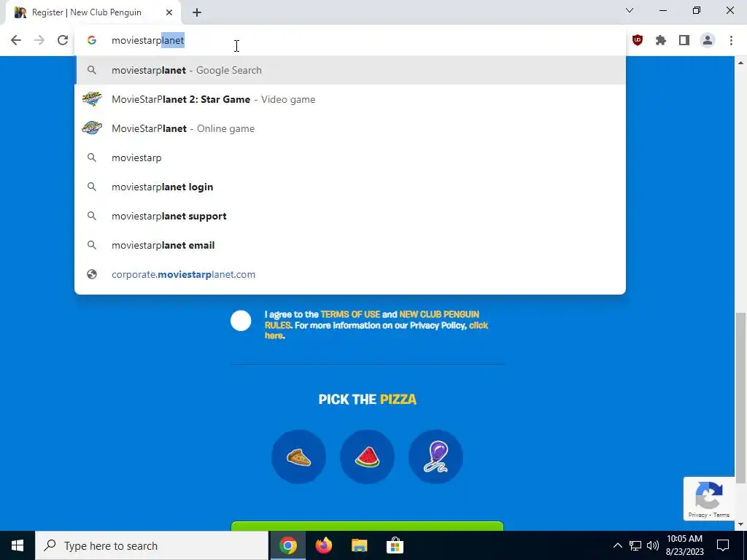
Task: Open reCAPTCHA Privacy link
Action: 697,515
